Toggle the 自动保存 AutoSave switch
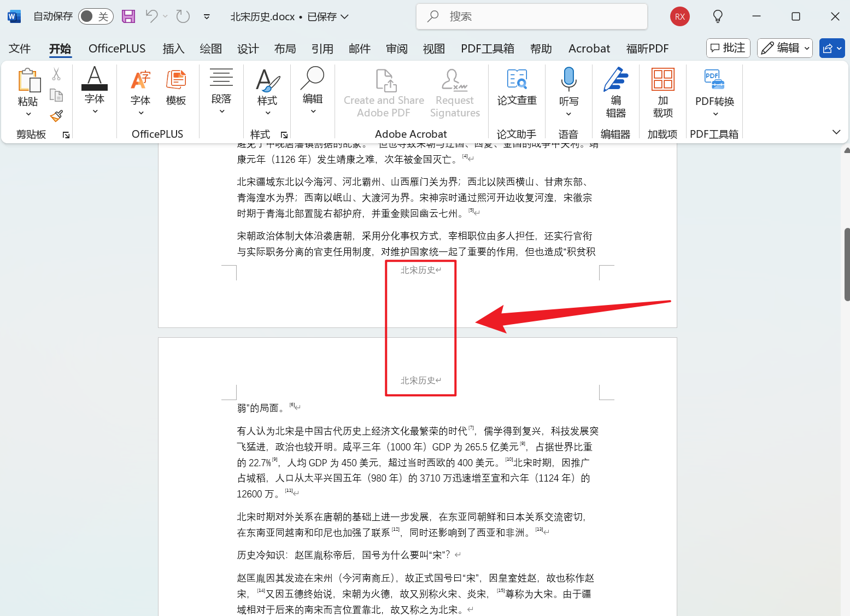Image resolution: width=850 pixels, height=616 pixels. 95,16
